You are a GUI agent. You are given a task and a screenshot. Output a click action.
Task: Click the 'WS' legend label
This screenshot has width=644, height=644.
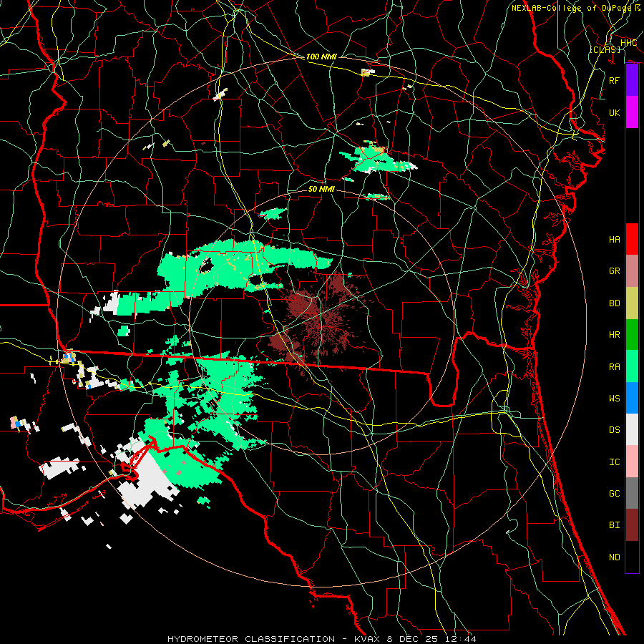614,398
